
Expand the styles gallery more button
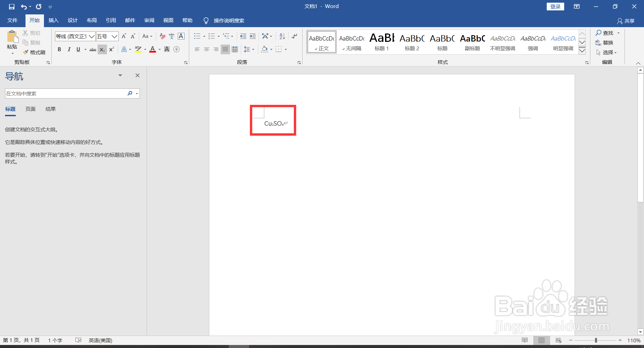click(582, 51)
